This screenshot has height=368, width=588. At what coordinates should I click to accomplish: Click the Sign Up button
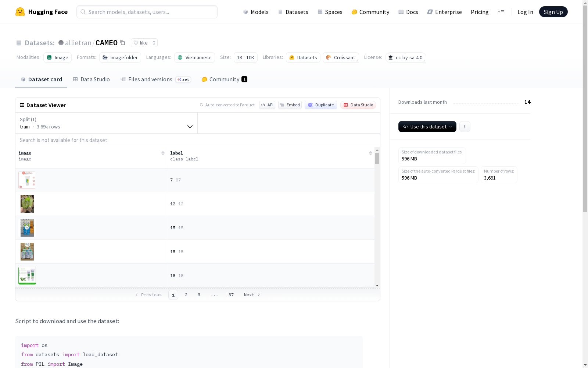click(x=553, y=12)
